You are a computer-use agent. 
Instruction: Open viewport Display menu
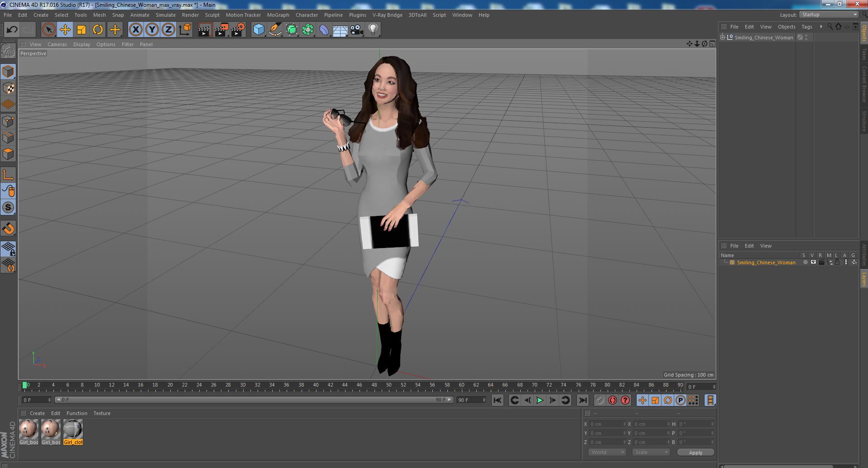pos(82,44)
